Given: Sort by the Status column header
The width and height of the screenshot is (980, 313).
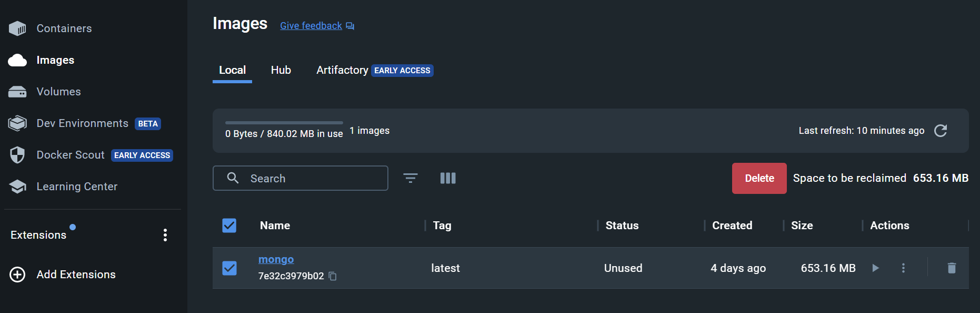Looking at the screenshot, I should point(622,226).
